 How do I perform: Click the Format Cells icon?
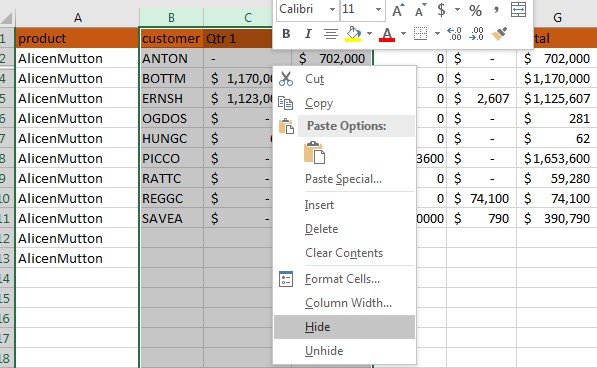[286, 279]
